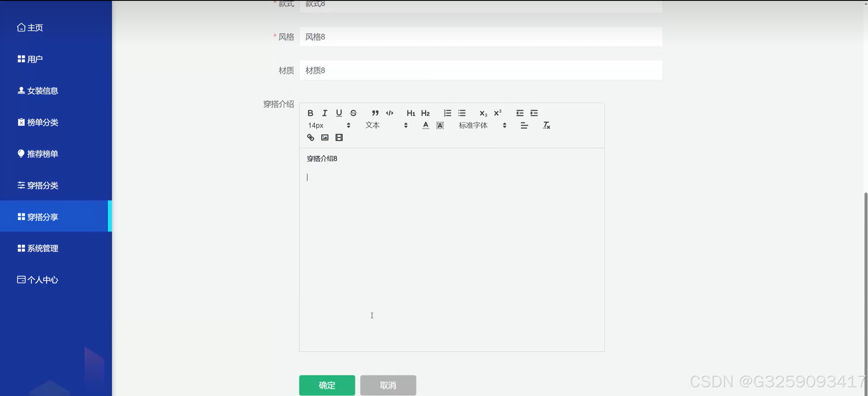Insert a code block
Screen dimensions: 868x396
tap(389, 113)
